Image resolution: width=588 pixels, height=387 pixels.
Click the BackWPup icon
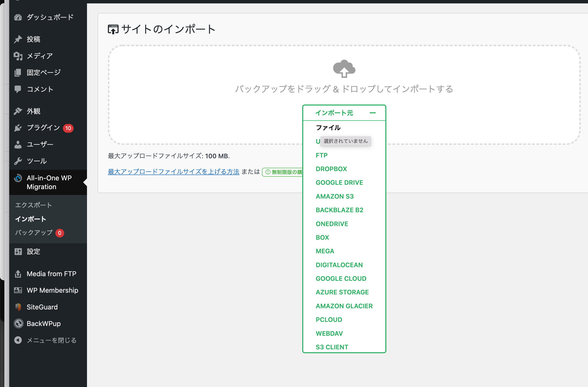pos(18,324)
